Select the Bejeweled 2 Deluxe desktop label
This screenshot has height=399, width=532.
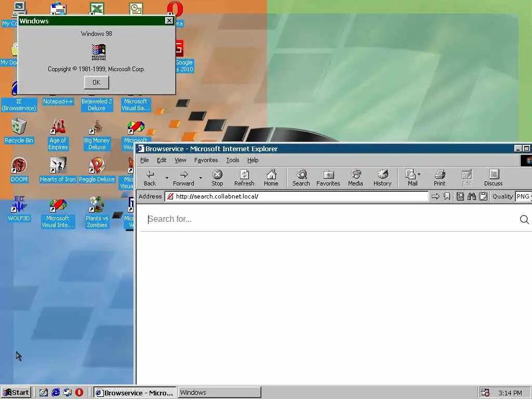click(97, 105)
